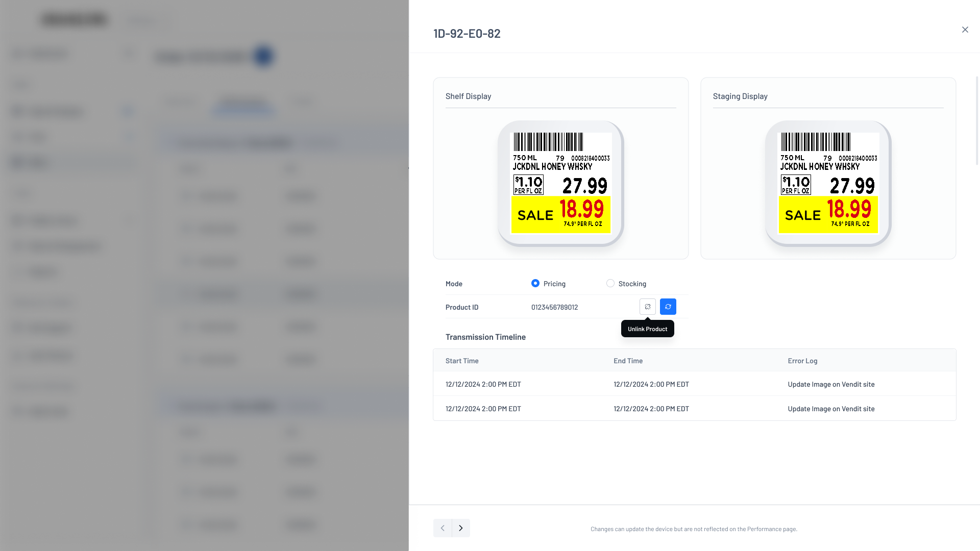Click the panel's vertical scrollbar
Screen dimensions: 980x551
coord(977,120)
